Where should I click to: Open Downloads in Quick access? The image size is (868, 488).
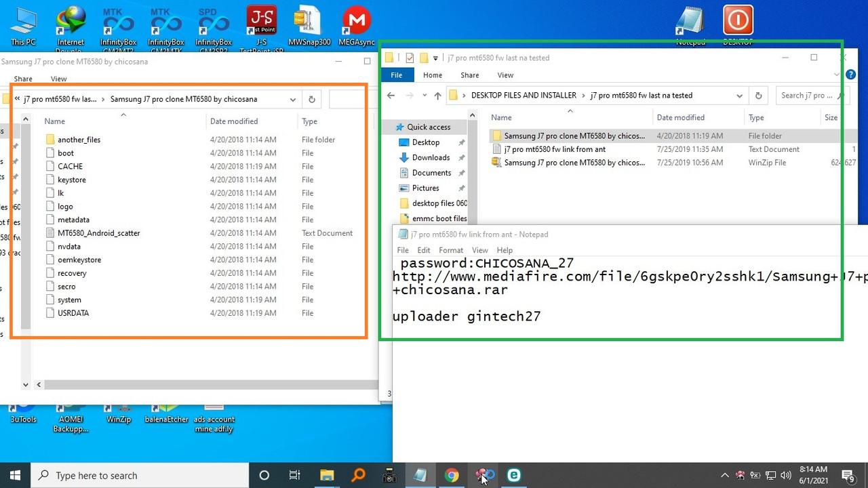click(431, 157)
